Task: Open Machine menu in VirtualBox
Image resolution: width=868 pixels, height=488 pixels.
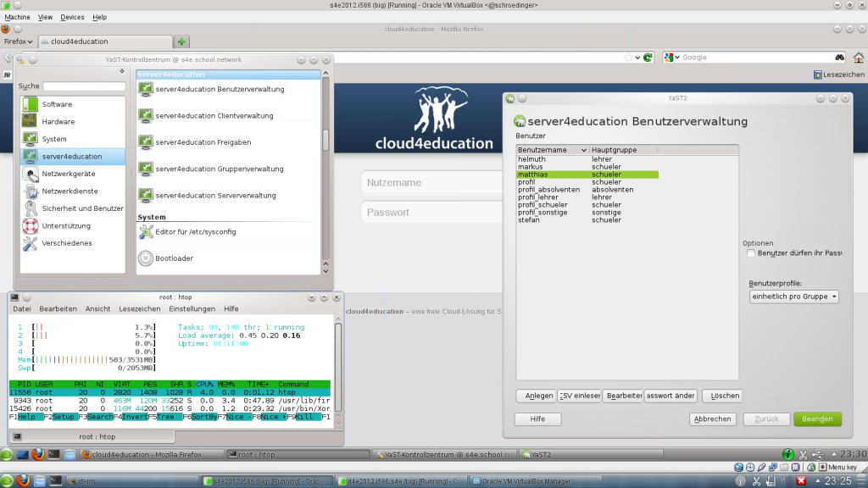Action: (x=17, y=17)
